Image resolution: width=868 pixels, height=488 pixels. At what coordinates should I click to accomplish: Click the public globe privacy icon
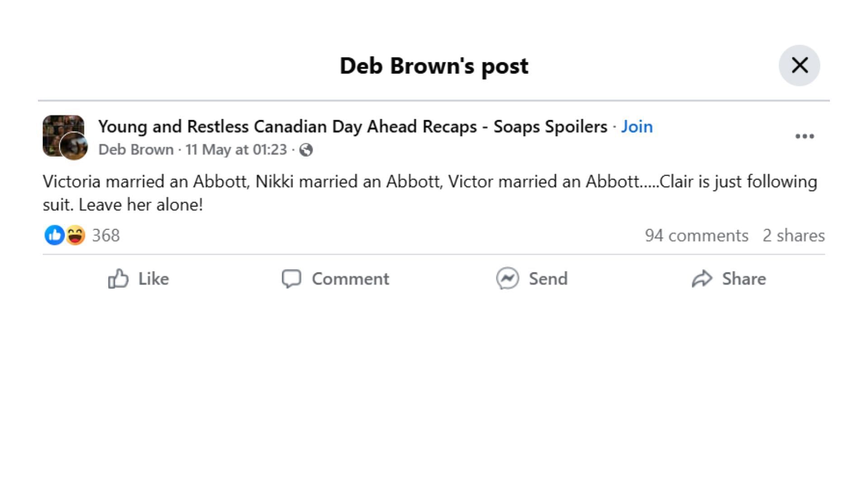point(306,150)
